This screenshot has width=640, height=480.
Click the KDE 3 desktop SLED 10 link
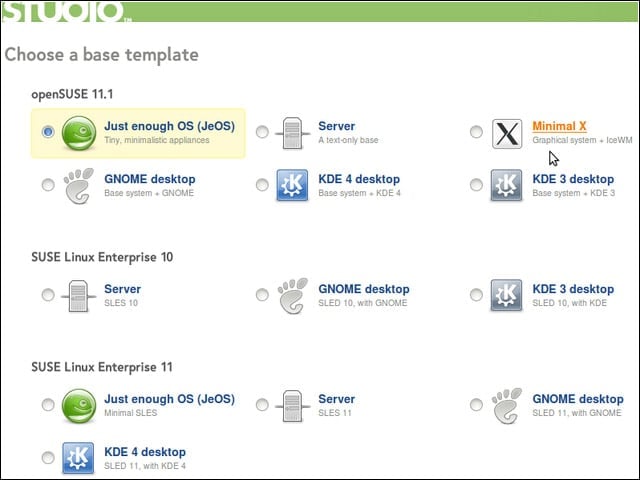tap(573, 289)
